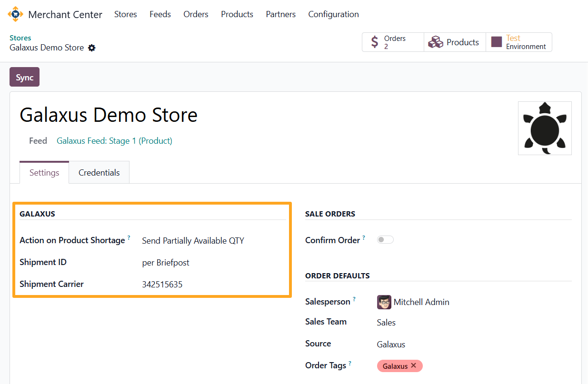Switch to the Credentials tab

(99, 173)
